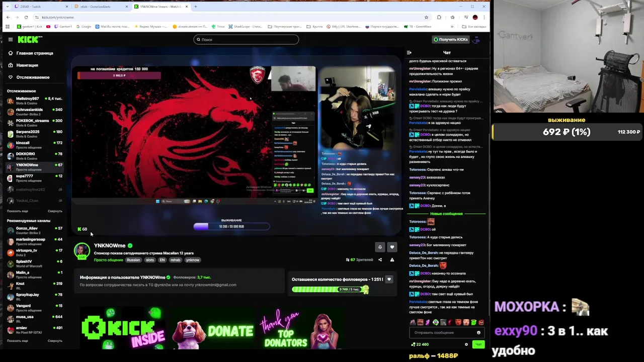
Task: Click the rehab tag
Action: pyautogui.click(x=175, y=260)
